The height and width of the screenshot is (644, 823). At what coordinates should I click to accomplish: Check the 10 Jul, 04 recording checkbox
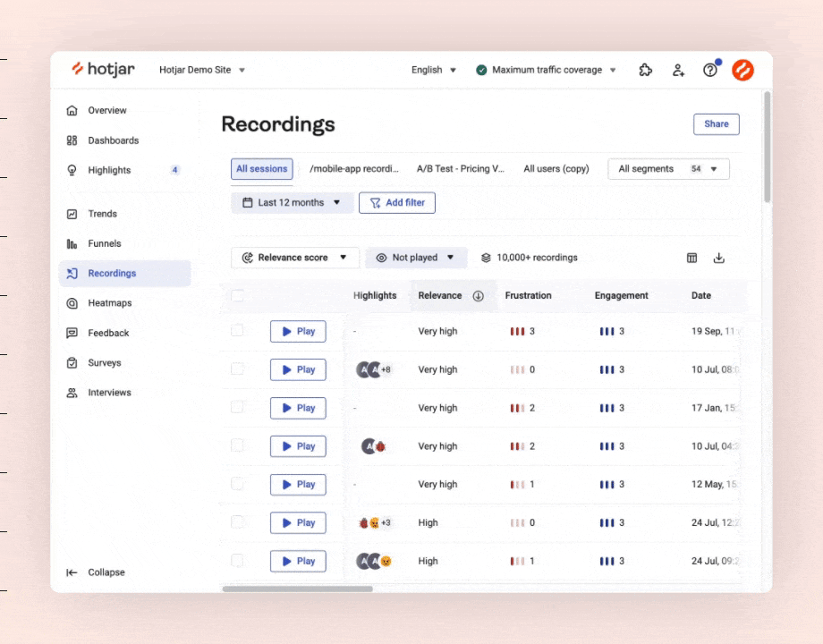coord(237,445)
